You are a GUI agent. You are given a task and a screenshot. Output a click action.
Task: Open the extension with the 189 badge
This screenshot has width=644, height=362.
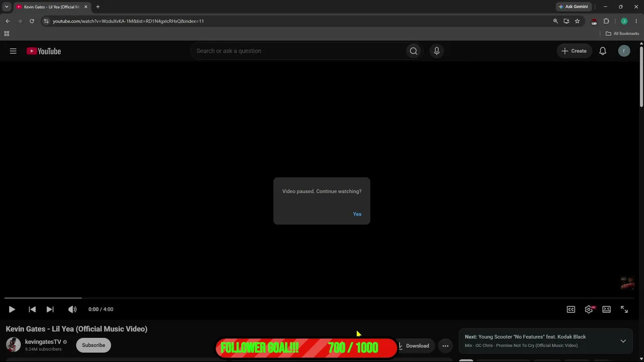(594, 22)
